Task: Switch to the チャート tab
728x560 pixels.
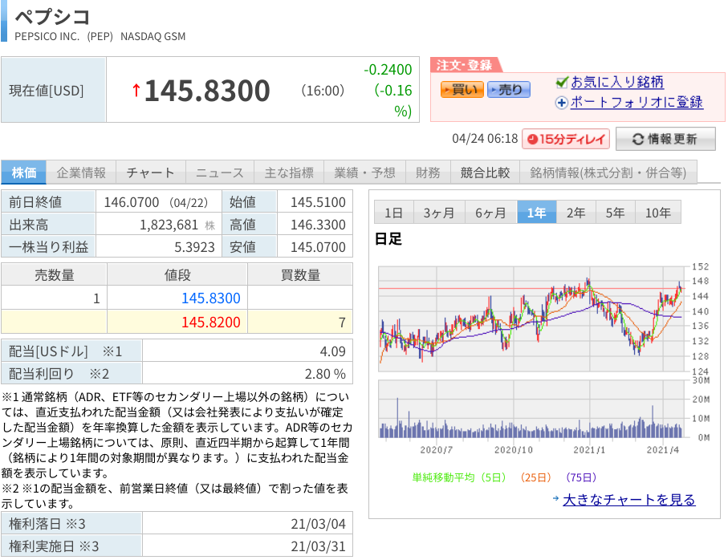Action: pyautogui.click(x=150, y=172)
